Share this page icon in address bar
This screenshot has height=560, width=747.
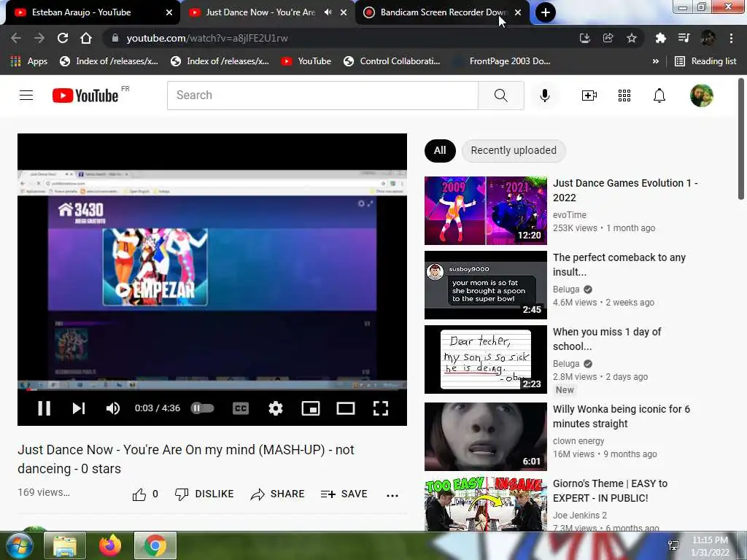(608, 38)
